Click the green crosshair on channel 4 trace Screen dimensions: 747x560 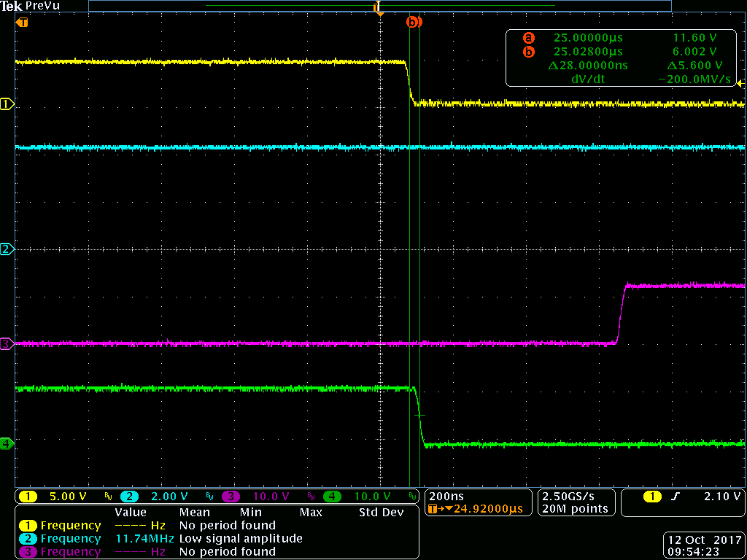[419, 415]
